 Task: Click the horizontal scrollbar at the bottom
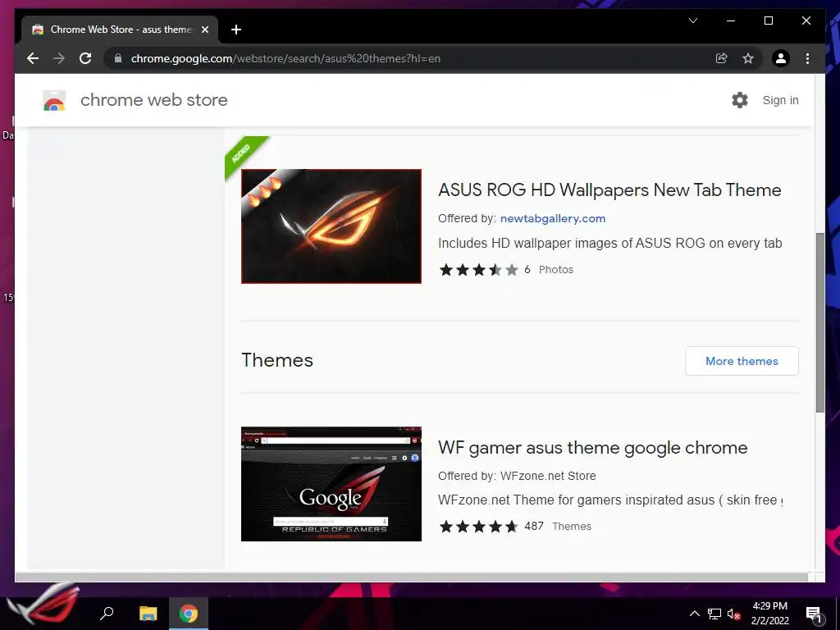412,577
